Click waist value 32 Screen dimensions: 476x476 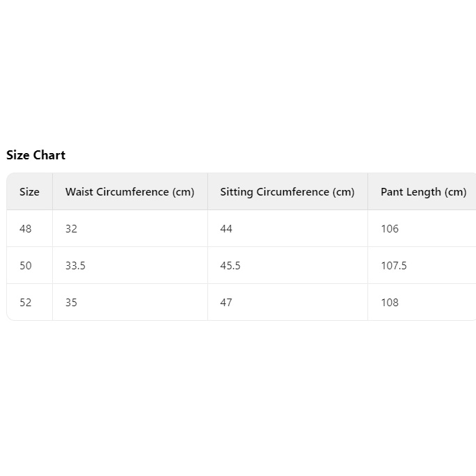pos(71,228)
